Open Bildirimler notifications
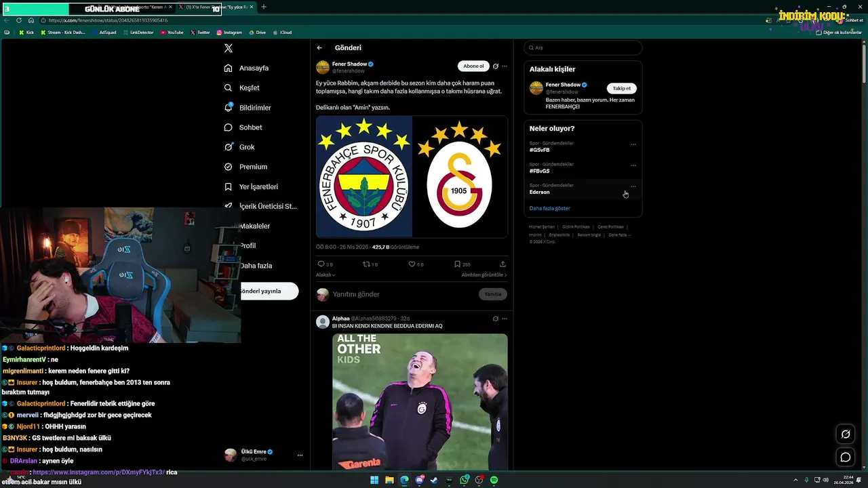The height and width of the screenshot is (488, 868). pos(248,108)
